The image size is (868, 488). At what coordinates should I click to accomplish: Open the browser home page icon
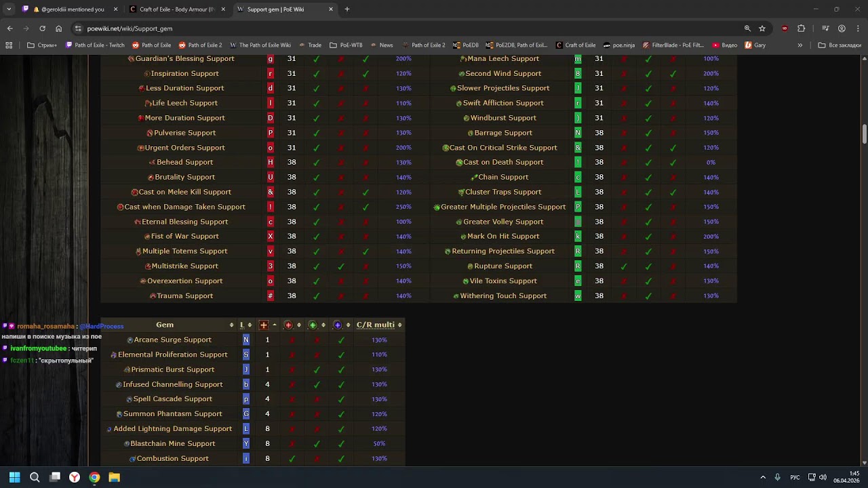[x=58, y=28]
